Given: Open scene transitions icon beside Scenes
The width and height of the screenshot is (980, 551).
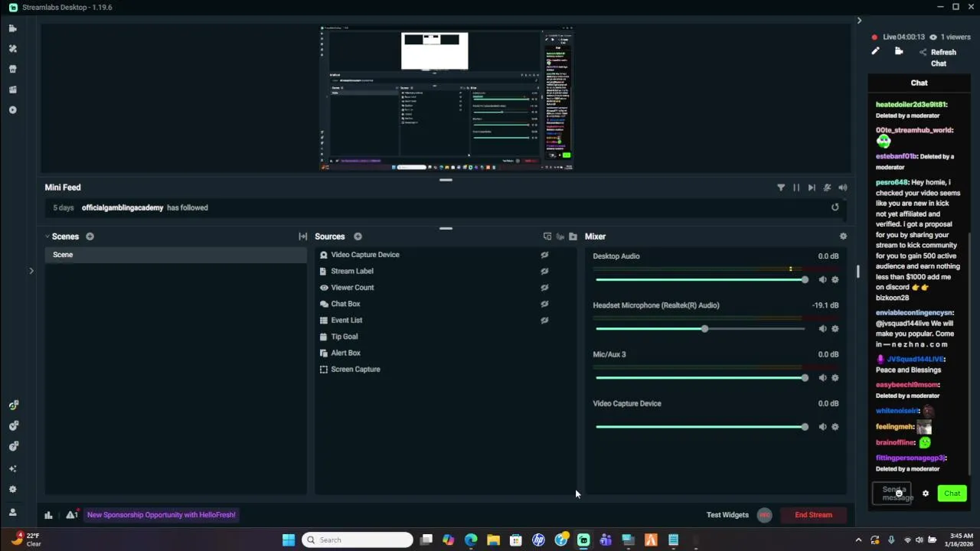Looking at the screenshot, I should 302,236.
